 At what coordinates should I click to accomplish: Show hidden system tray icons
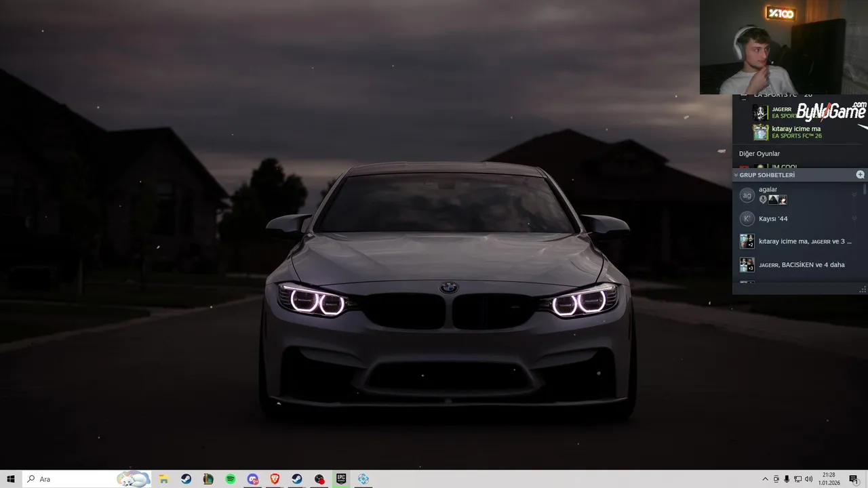(x=766, y=479)
